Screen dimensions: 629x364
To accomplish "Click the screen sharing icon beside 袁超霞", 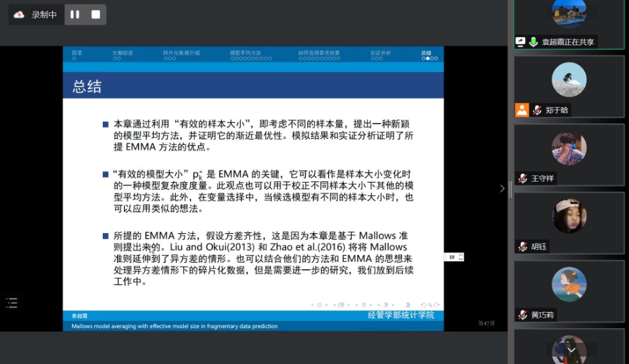I will click(521, 42).
